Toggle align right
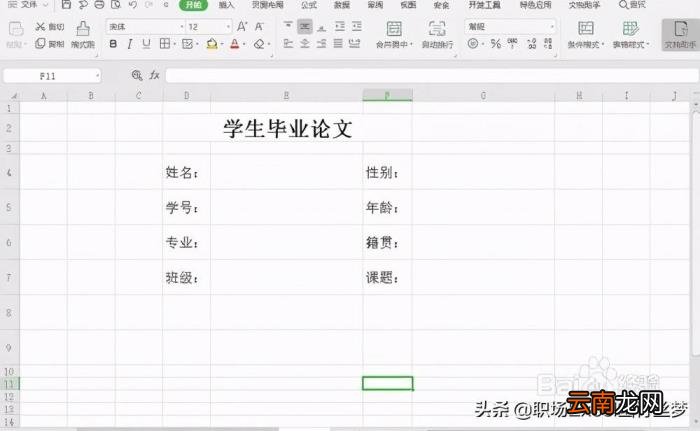The width and height of the screenshot is (700, 431). point(321,43)
